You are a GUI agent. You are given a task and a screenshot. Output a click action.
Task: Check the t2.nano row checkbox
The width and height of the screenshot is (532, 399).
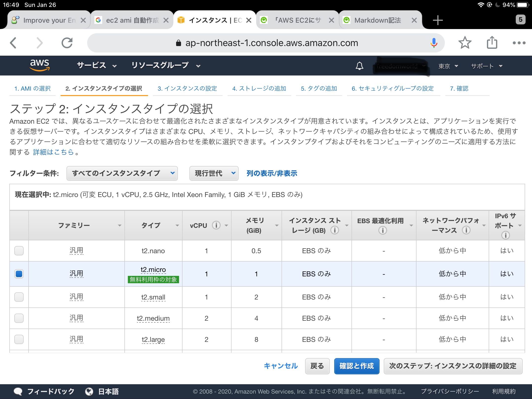[x=19, y=251]
